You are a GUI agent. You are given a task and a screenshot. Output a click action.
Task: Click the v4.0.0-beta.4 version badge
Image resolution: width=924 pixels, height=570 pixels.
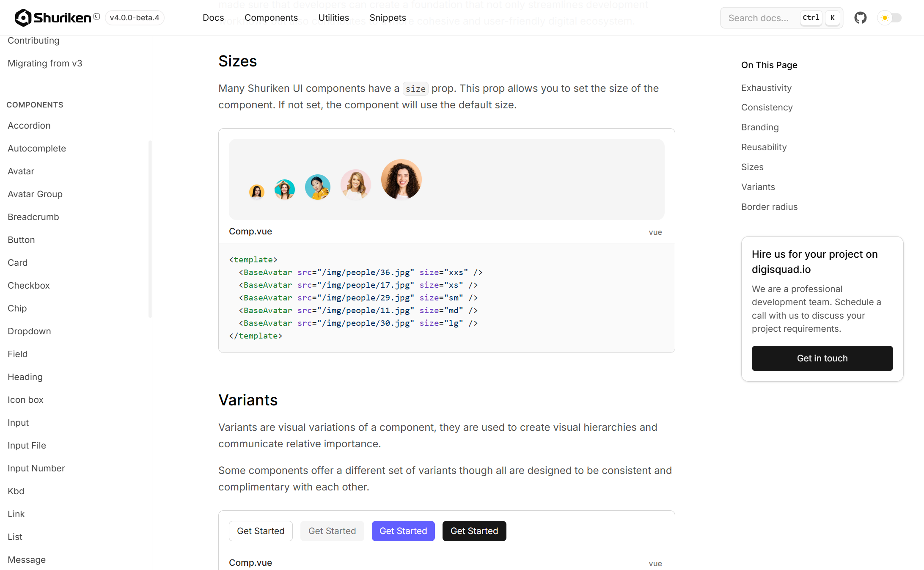[x=135, y=18]
